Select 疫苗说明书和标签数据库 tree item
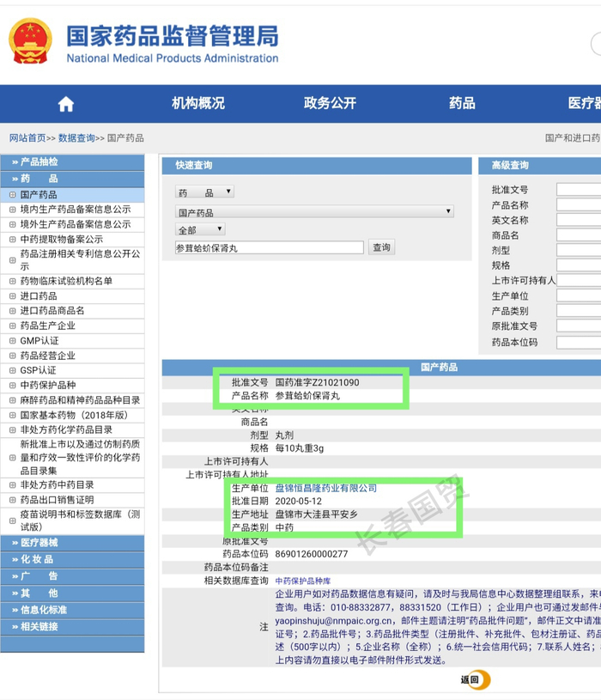The width and height of the screenshot is (601, 700). pyautogui.click(x=81, y=520)
